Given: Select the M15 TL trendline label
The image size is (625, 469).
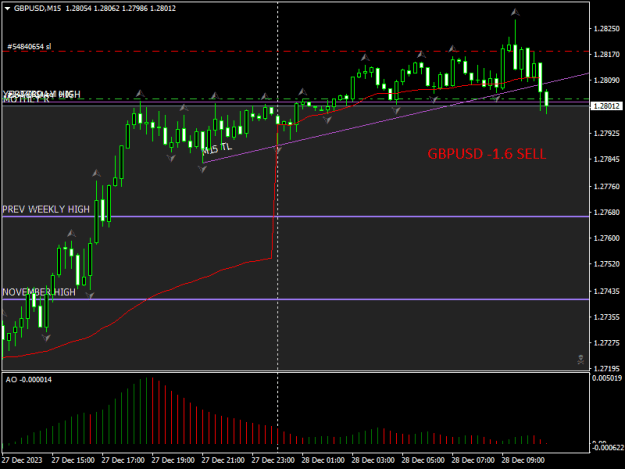Looking at the screenshot, I should coord(217,148).
